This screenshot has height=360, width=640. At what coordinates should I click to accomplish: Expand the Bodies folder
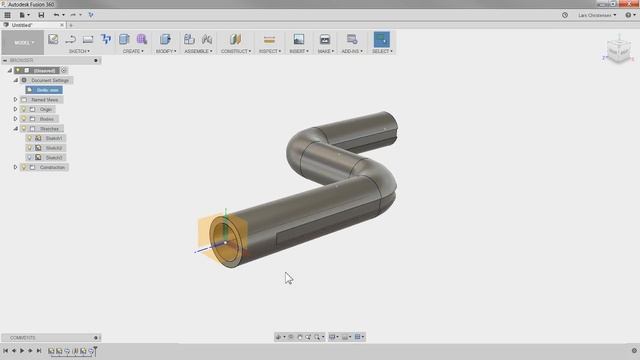[16, 119]
